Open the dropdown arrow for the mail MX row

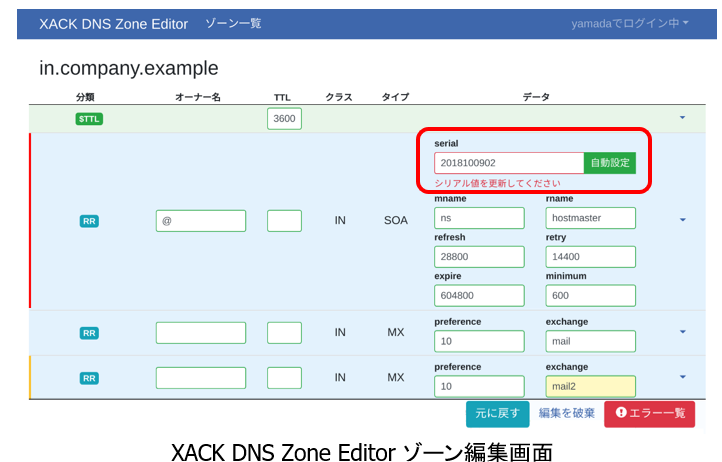click(x=682, y=332)
